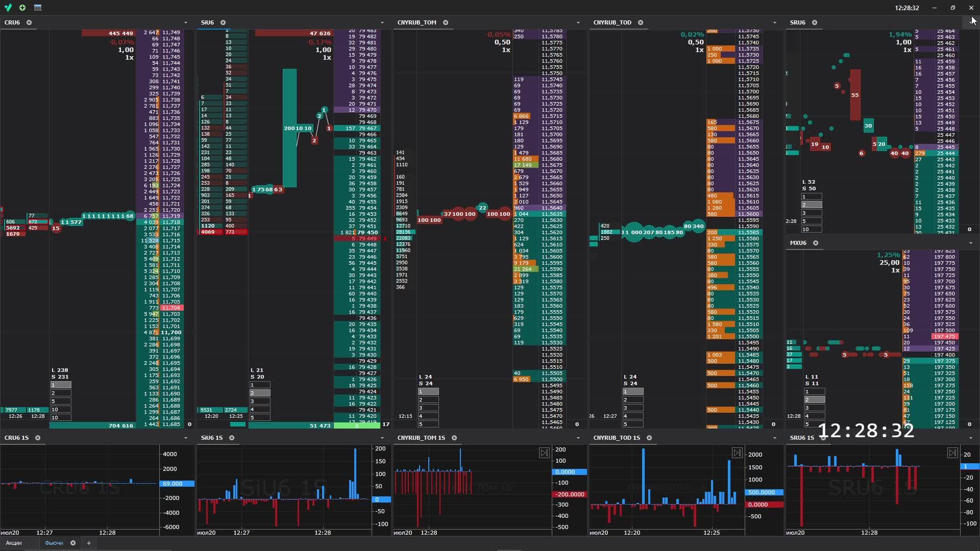This screenshot has height=551, width=980.
Task: Close the SiU6 1S chart tab
Action: [x=232, y=438]
